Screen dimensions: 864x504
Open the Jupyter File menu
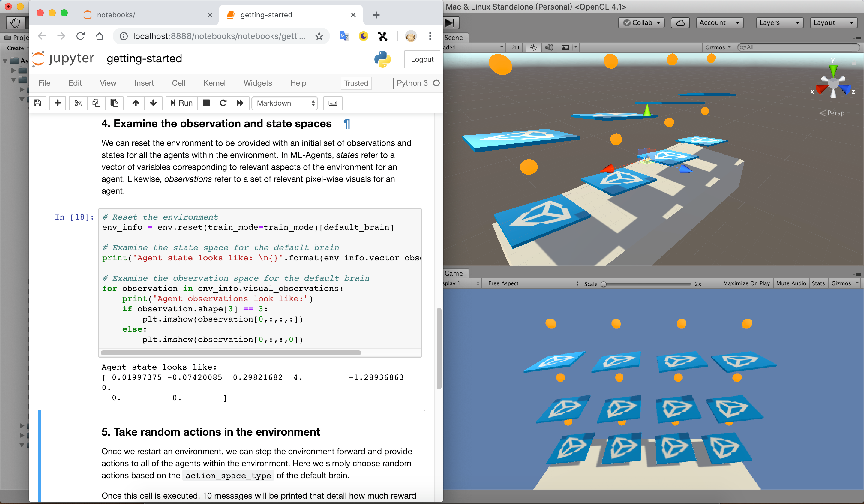point(44,83)
